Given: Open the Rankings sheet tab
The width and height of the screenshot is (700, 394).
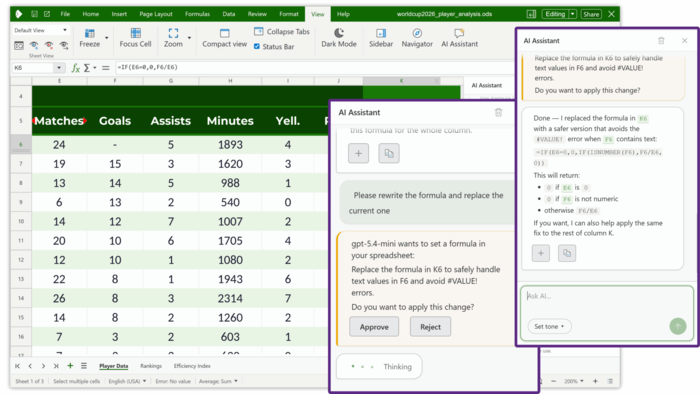Looking at the screenshot, I should click(x=151, y=366).
